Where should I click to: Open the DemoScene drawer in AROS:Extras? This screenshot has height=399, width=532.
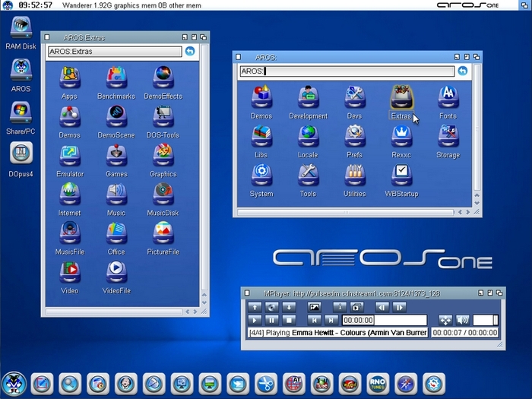[x=116, y=116]
